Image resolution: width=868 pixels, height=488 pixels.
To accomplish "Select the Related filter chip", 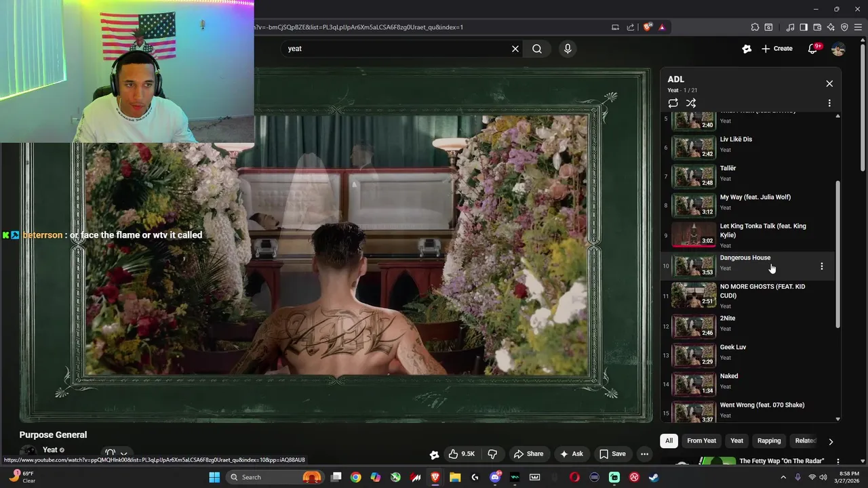I will click(x=806, y=441).
